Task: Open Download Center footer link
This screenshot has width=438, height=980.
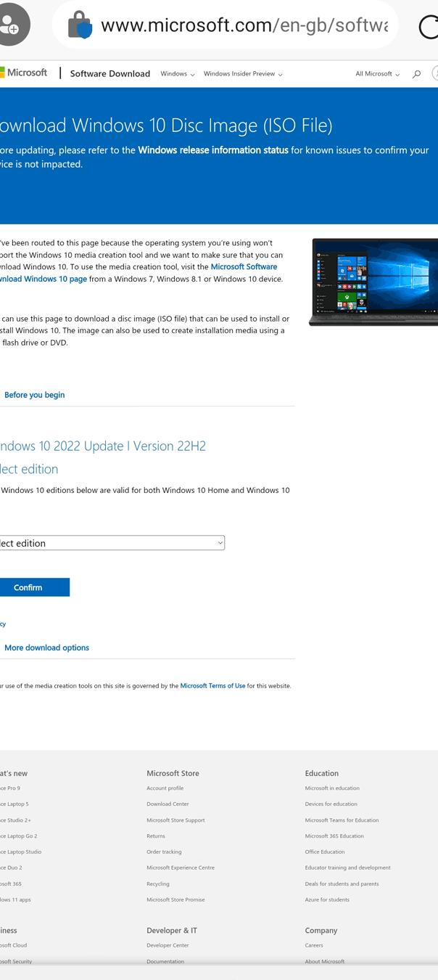Action: pos(168,804)
